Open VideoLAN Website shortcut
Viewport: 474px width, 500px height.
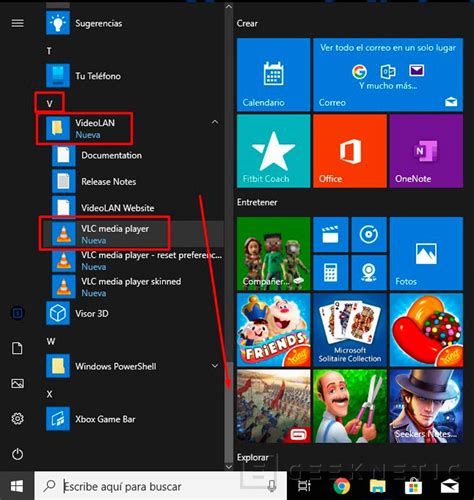click(x=137, y=208)
